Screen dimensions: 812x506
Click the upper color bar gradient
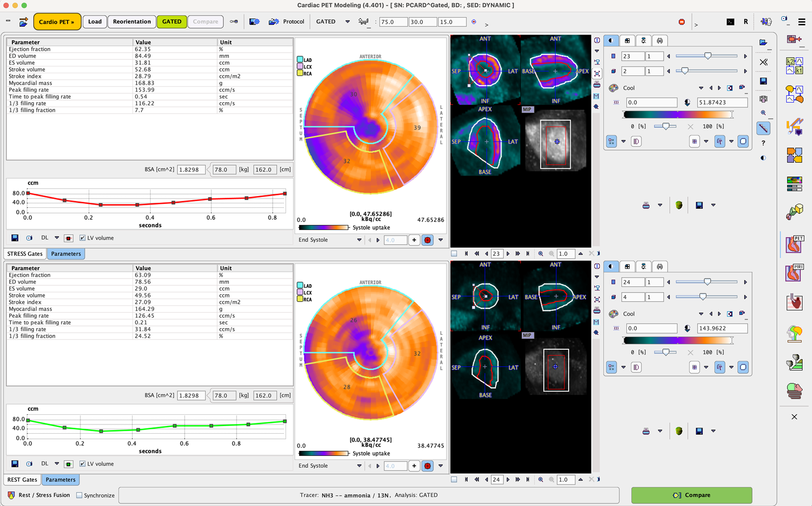point(678,115)
